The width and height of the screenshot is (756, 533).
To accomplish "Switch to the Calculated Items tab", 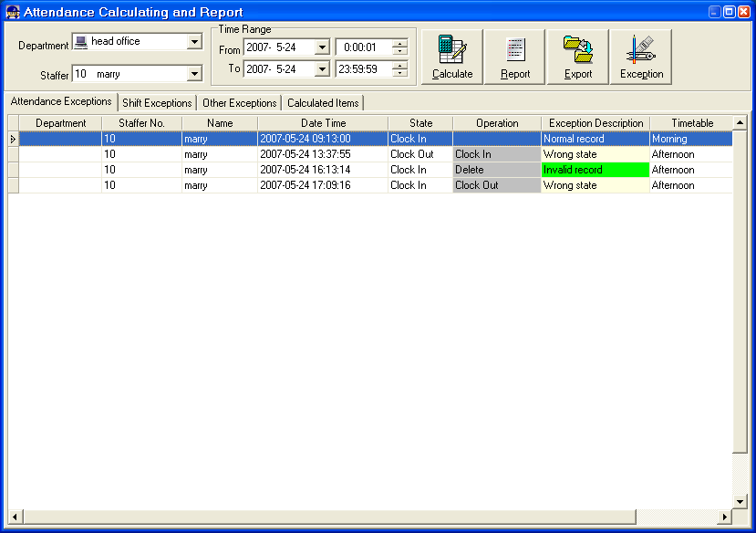I will [324, 103].
